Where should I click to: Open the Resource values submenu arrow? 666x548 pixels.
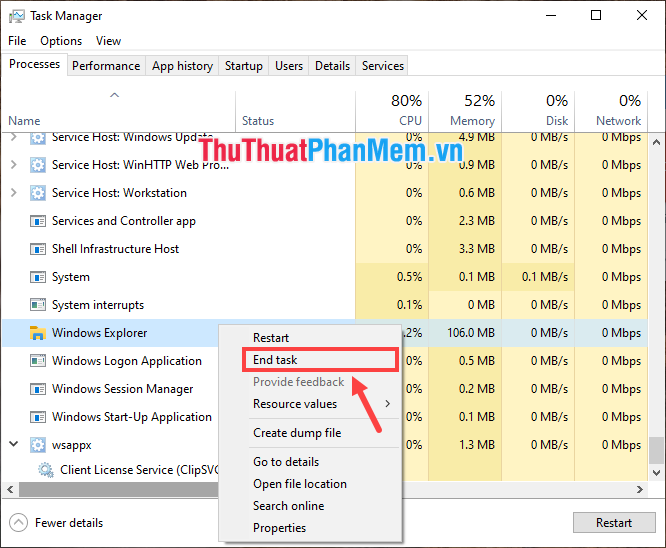point(387,404)
